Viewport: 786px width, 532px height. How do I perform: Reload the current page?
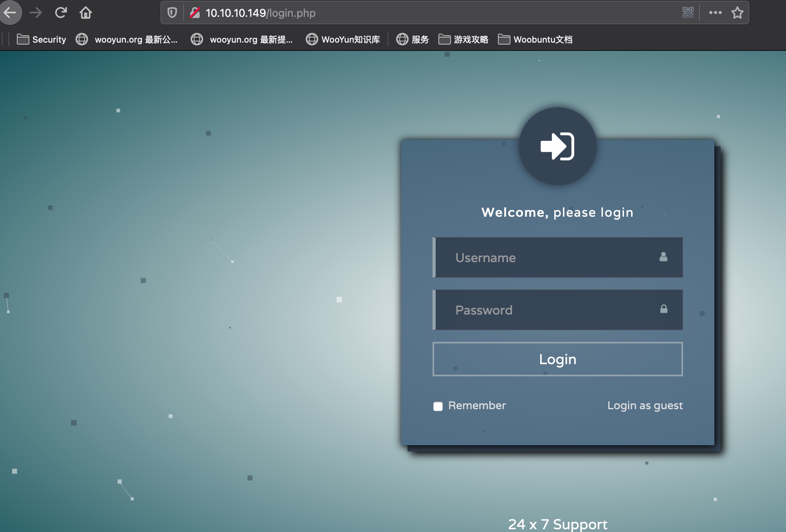click(x=61, y=13)
